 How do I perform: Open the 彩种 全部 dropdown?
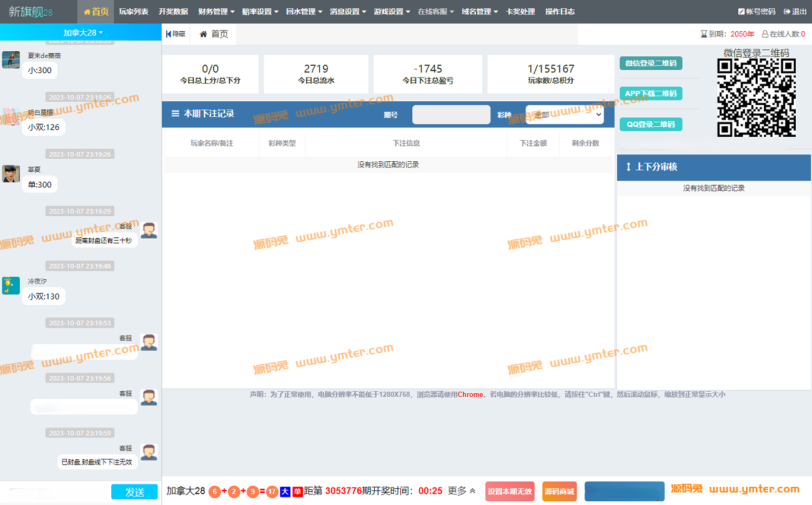[x=564, y=115]
